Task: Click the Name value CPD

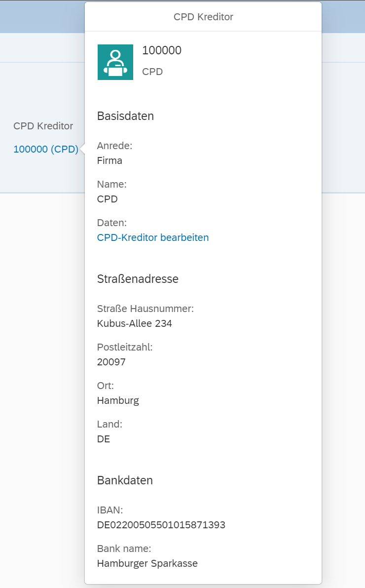Action: pos(106,199)
